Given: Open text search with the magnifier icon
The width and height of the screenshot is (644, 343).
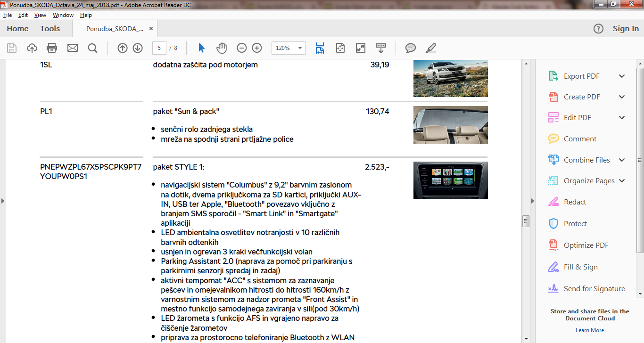Looking at the screenshot, I should [x=92, y=48].
